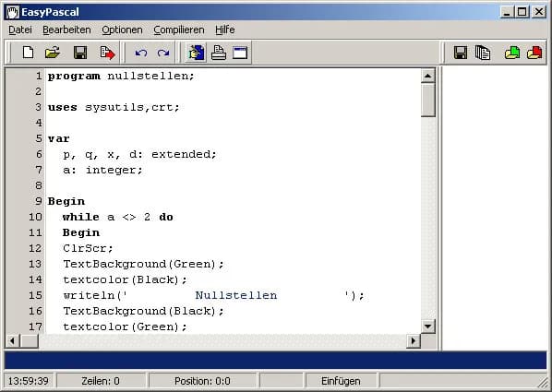Redo with the right curved arrow
This screenshot has height=392, width=552.
[163, 53]
